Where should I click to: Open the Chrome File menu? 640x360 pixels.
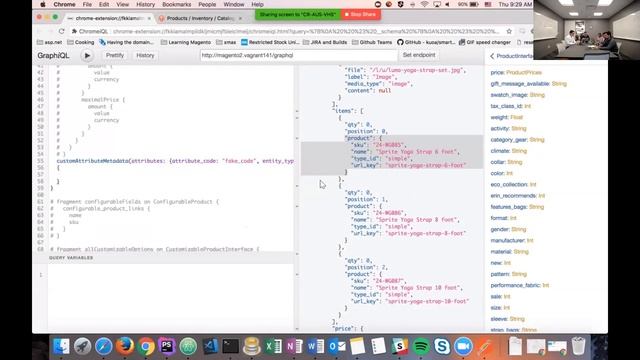click(x=87, y=4)
